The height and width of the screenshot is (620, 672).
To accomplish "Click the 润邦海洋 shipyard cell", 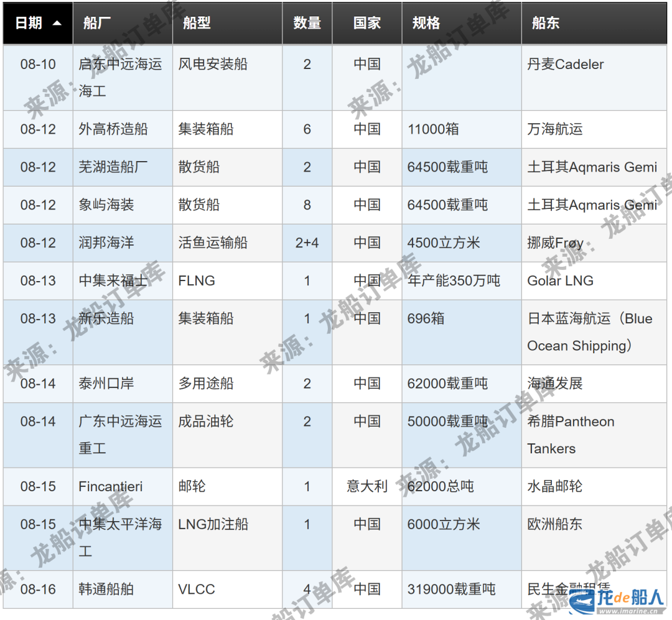I will click(x=123, y=243).
